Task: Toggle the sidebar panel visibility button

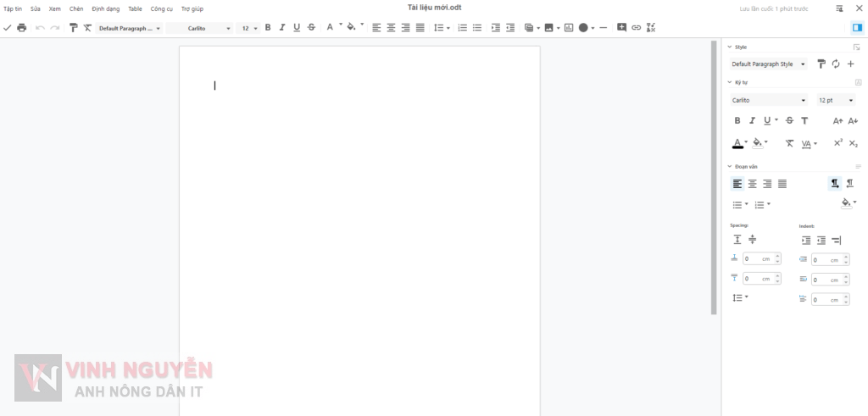Action: pos(857,28)
